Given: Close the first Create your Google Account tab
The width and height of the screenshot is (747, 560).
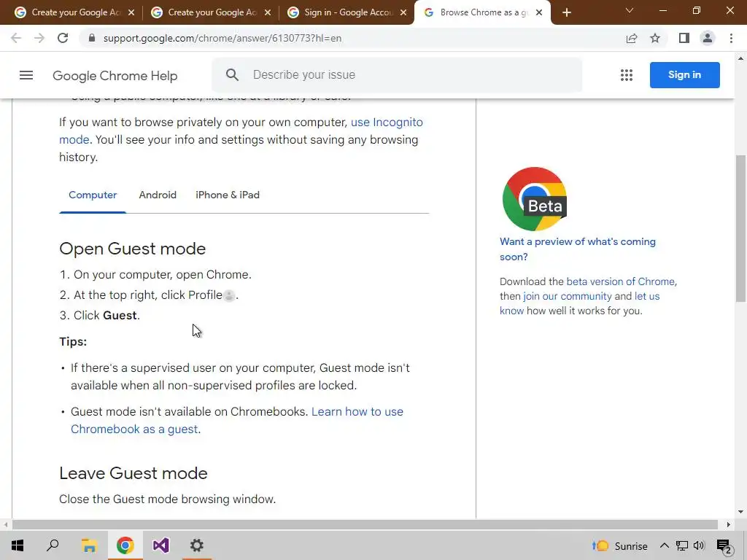Looking at the screenshot, I should point(131,13).
